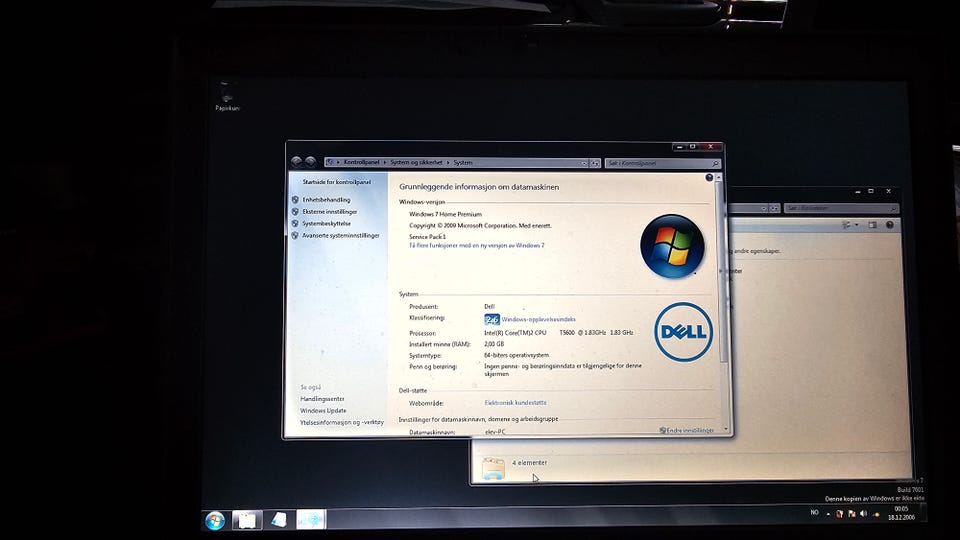Open the address bar history dropdown
The height and width of the screenshot is (540, 960).
click(583, 163)
